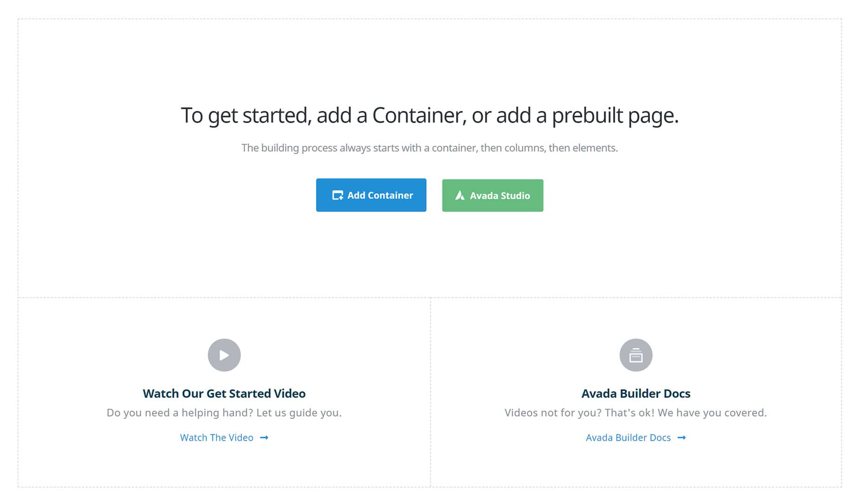Open Avada Studio with the green button

coord(492,196)
